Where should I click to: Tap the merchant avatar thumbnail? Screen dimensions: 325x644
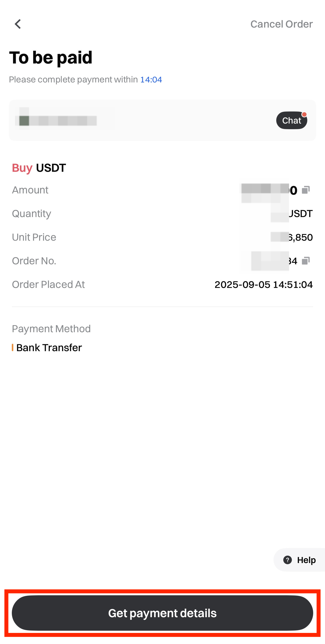click(24, 121)
